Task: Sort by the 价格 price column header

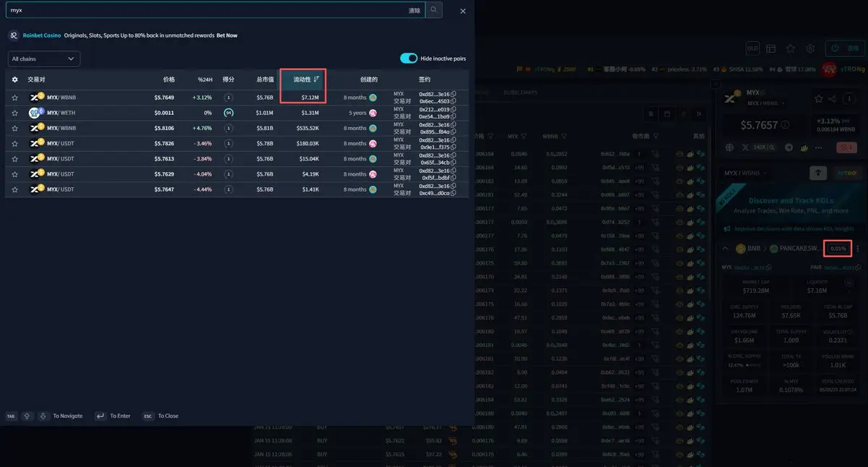Action: pos(169,80)
